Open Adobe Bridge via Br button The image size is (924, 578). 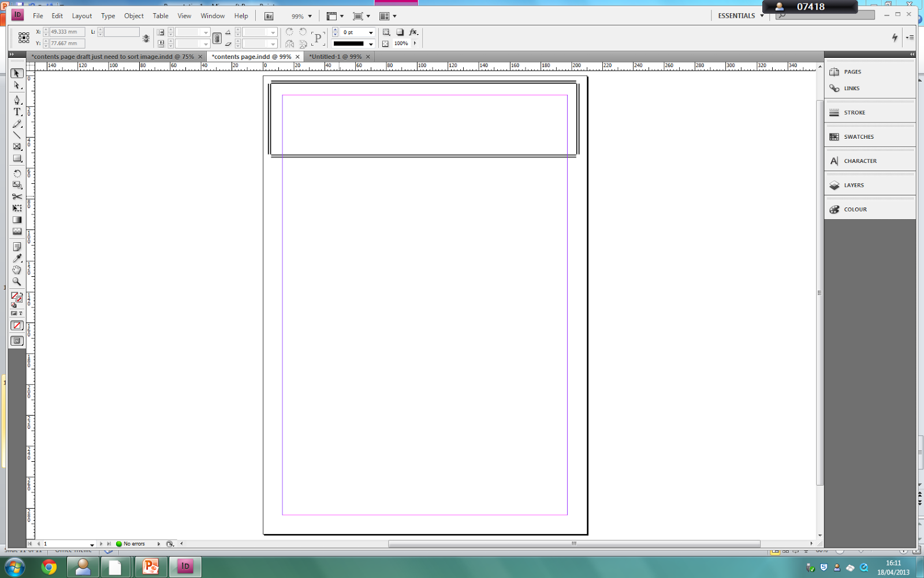point(269,16)
